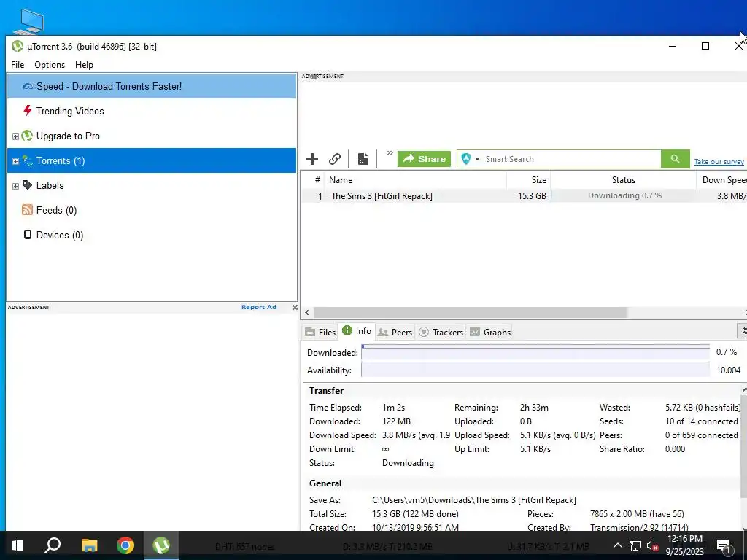Switch to the Info tab

(356, 331)
